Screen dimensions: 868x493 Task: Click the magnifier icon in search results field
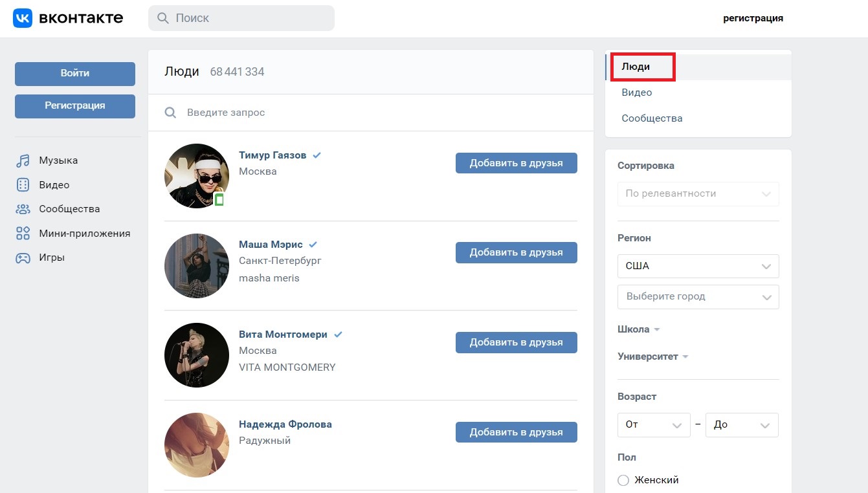point(170,112)
